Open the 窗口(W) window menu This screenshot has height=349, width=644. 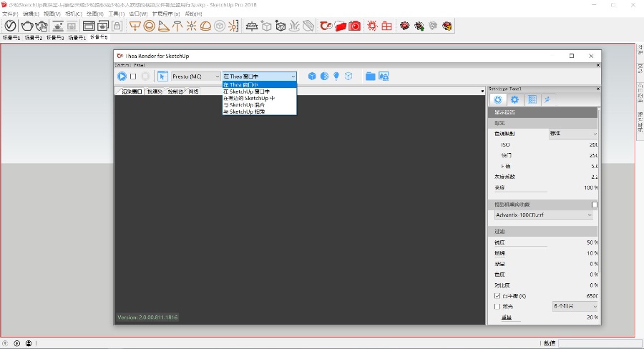[138, 14]
